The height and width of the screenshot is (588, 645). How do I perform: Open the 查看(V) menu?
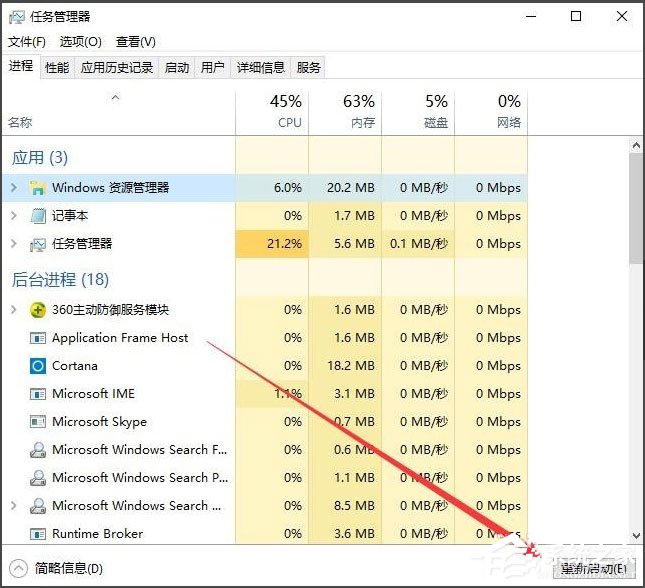pos(135,42)
